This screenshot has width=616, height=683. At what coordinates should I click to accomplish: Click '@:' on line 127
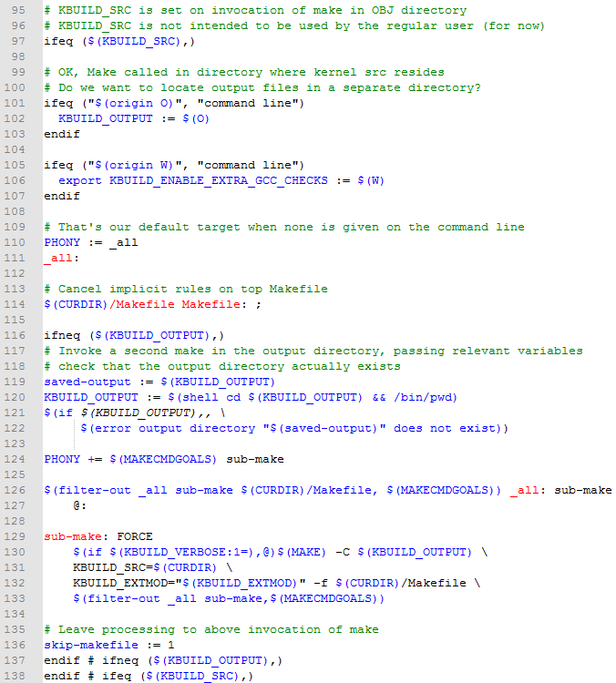pos(80,505)
